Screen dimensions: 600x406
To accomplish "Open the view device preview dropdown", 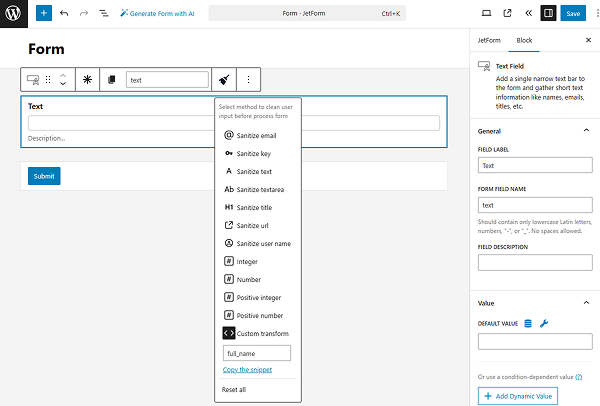I will pos(486,14).
